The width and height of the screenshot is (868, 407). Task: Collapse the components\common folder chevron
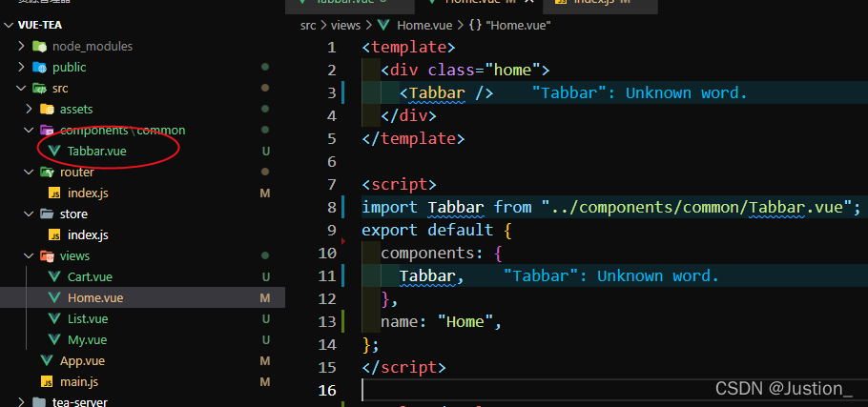[x=29, y=130]
